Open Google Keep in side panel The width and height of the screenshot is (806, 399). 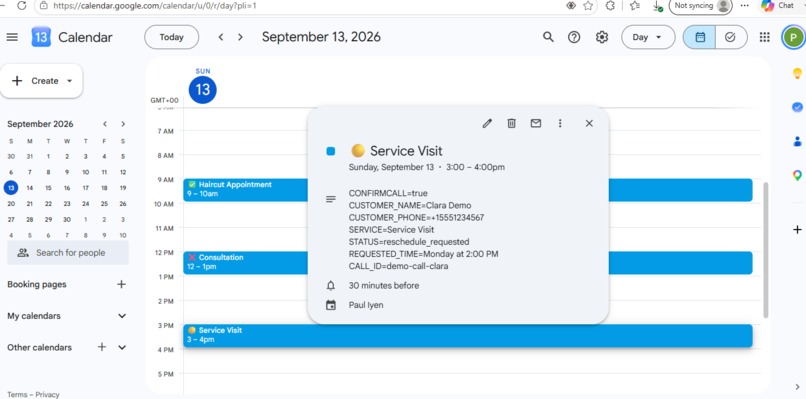[797, 74]
